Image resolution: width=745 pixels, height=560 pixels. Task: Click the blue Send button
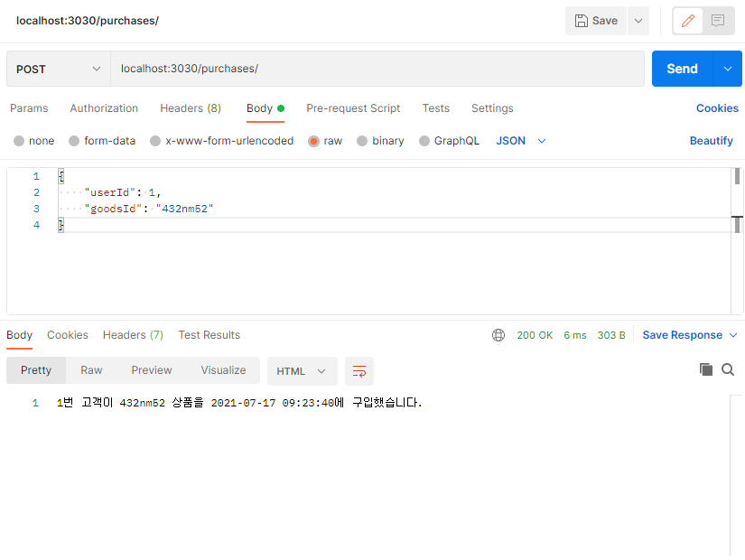pyautogui.click(x=683, y=69)
